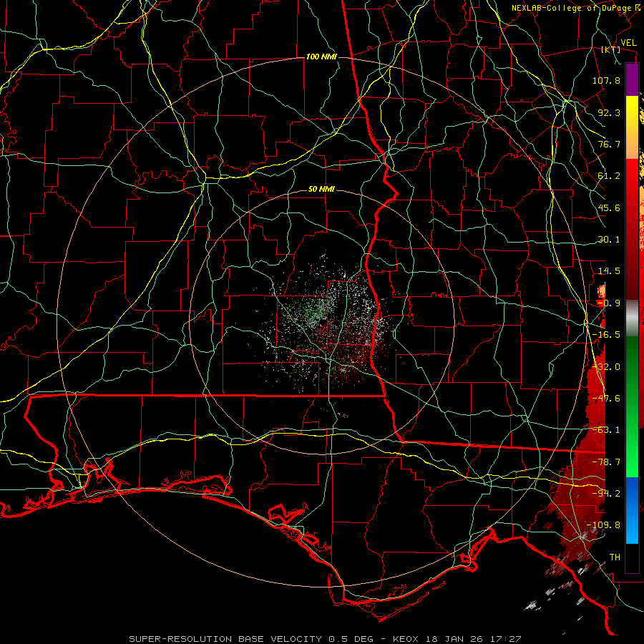Click the SUPER-RESOLUTION BASE VELOCITY caption text
The height and width of the screenshot is (644, 644).
point(225,639)
